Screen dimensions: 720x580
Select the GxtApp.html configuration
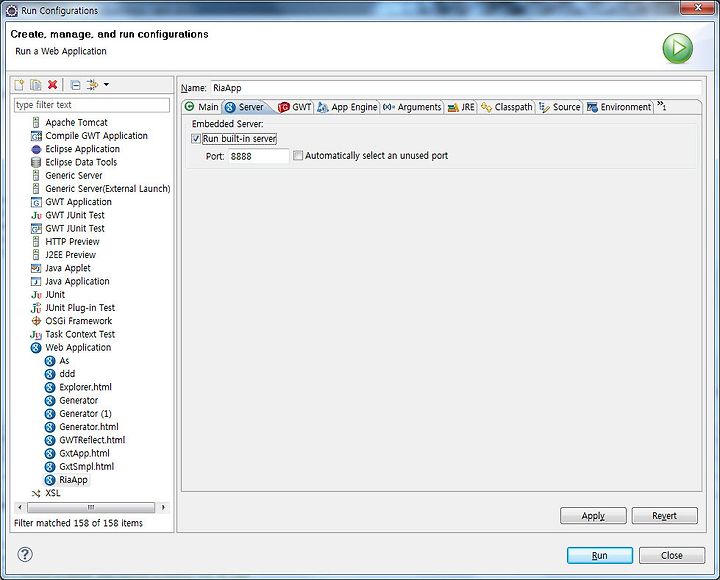click(x=84, y=454)
